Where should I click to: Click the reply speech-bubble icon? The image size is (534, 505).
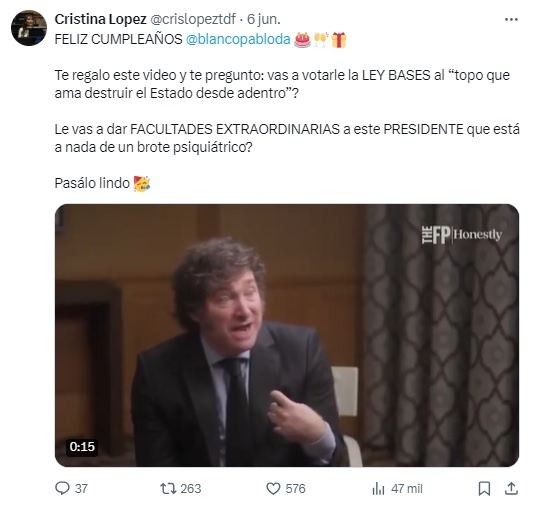[x=62, y=488]
